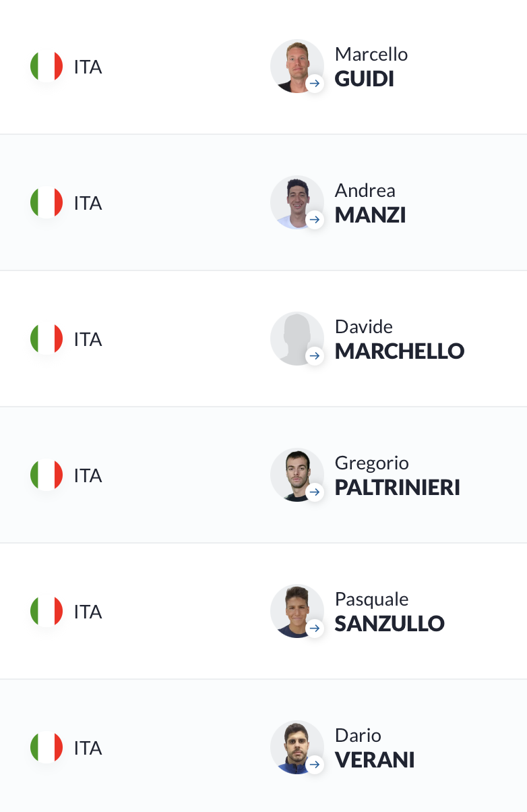The image size is (527, 812).
Task: Open Marcello GUIDI athlete profile link
Action: (371, 67)
